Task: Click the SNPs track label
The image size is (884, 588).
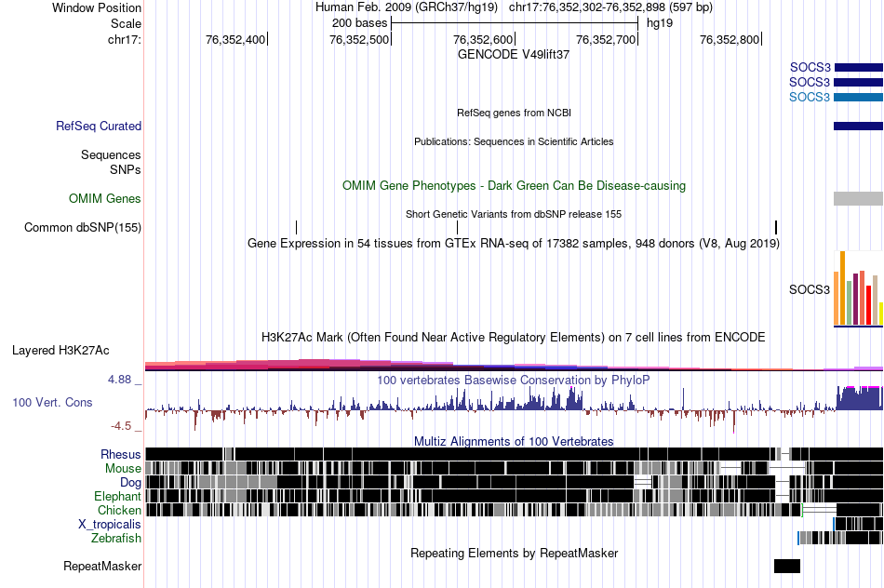Action: [126, 169]
